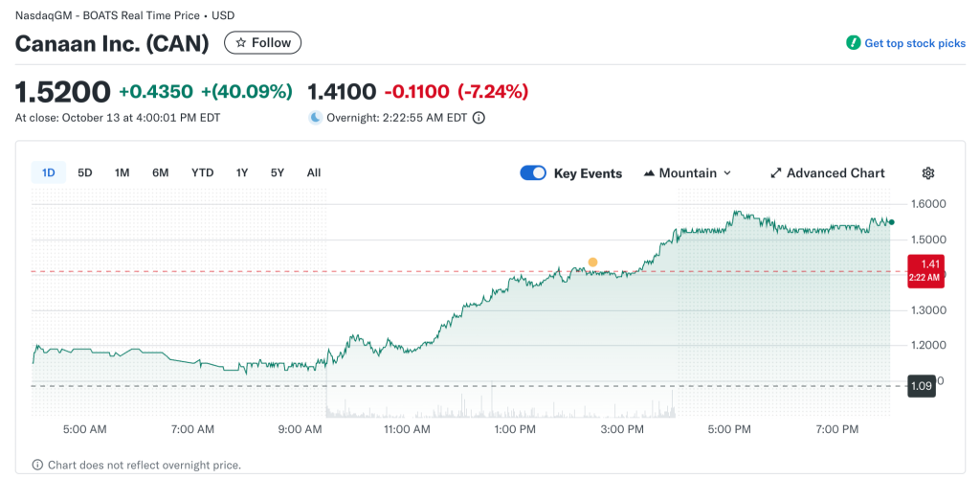This screenshot has height=479, width=980.
Task: Click the chart settings gear icon
Action: tap(927, 173)
